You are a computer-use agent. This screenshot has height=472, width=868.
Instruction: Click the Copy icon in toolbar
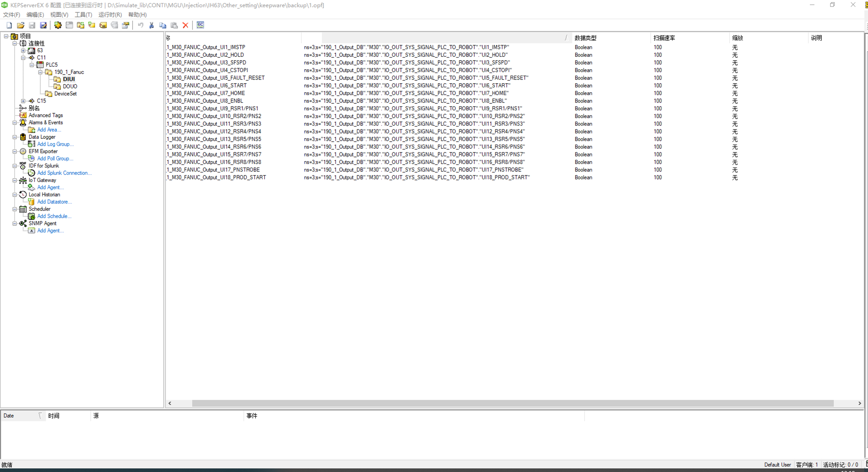[x=163, y=25]
